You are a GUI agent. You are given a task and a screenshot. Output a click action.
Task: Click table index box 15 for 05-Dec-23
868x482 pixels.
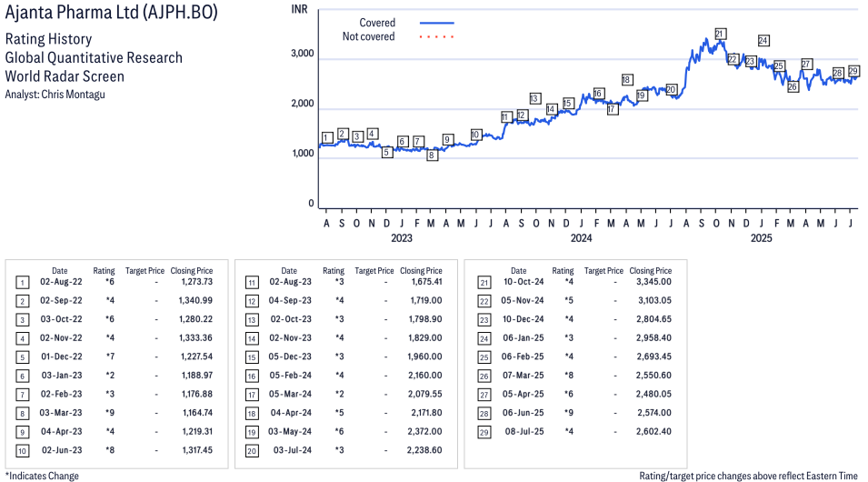coord(252,357)
